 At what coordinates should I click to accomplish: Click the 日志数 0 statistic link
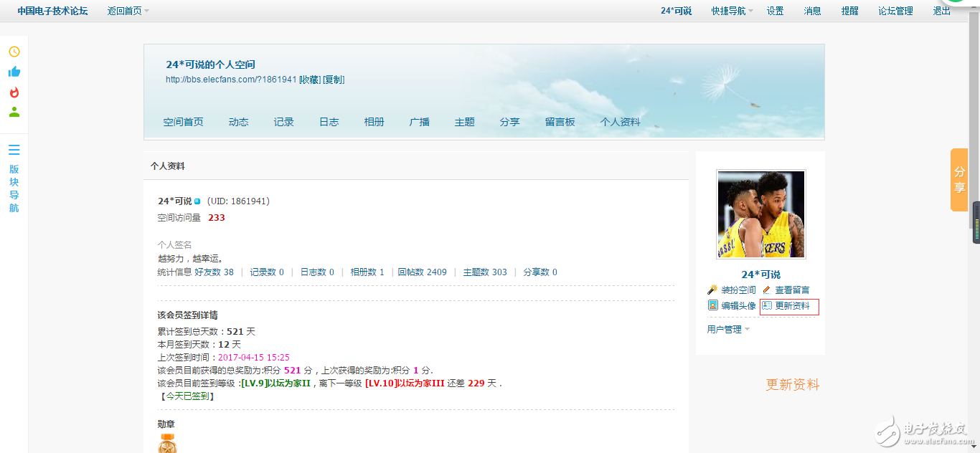tap(317, 272)
